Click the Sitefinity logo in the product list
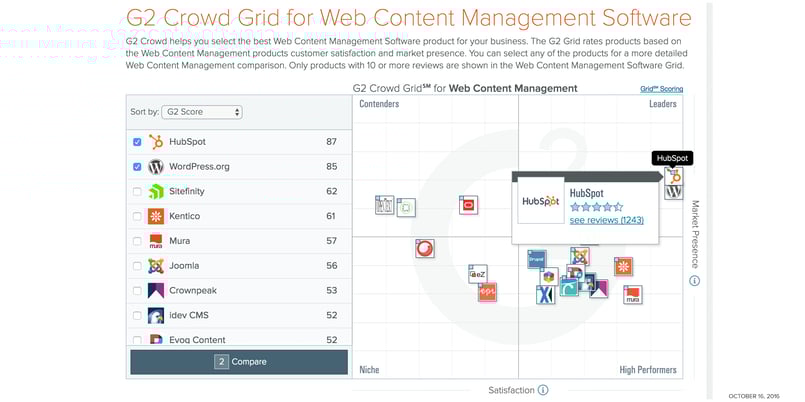This screenshot has height=402, width=805. [156, 192]
